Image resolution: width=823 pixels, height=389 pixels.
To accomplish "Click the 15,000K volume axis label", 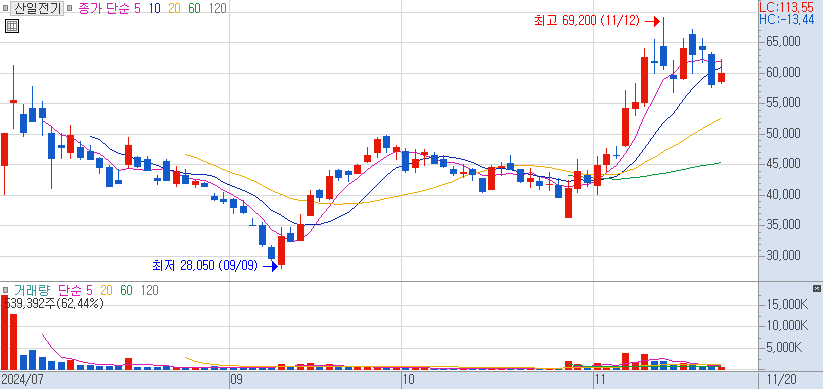I will point(786,304).
